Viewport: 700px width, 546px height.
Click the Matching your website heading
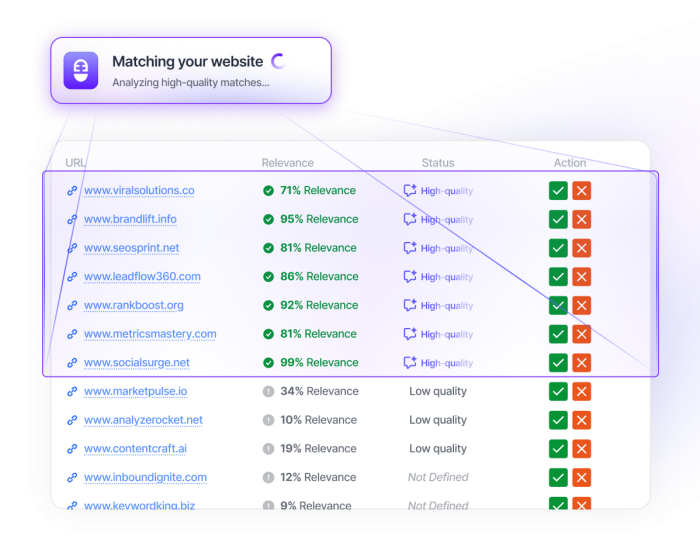pyautogui.click(x=188, y=62)
